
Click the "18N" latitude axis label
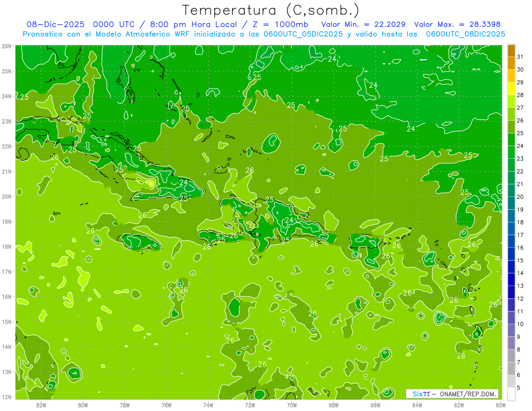6,247
